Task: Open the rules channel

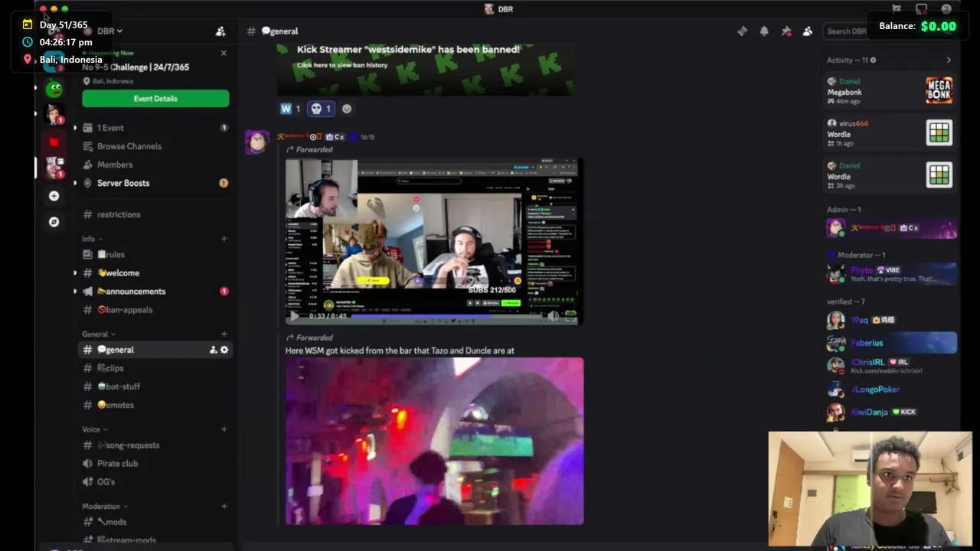Action: point(155,254)
